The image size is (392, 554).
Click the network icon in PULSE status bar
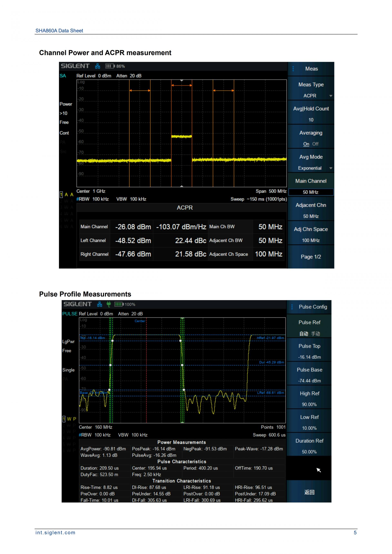coord(99,304)
